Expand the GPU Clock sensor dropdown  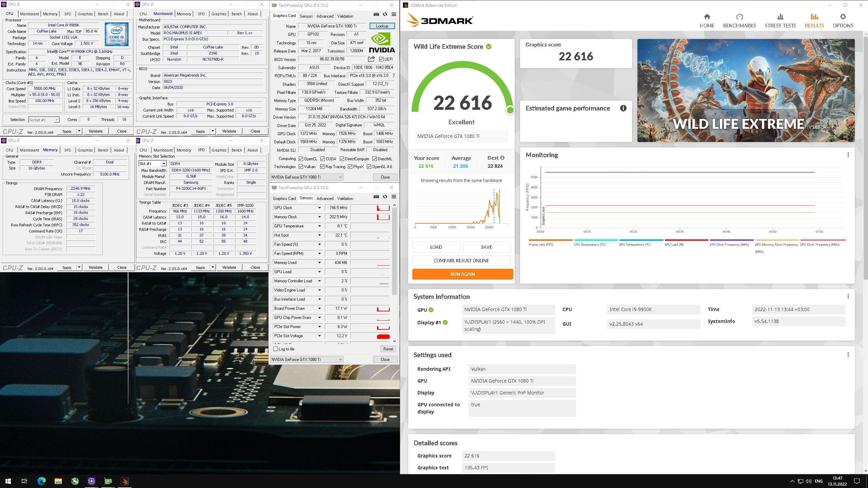[319, 207]
